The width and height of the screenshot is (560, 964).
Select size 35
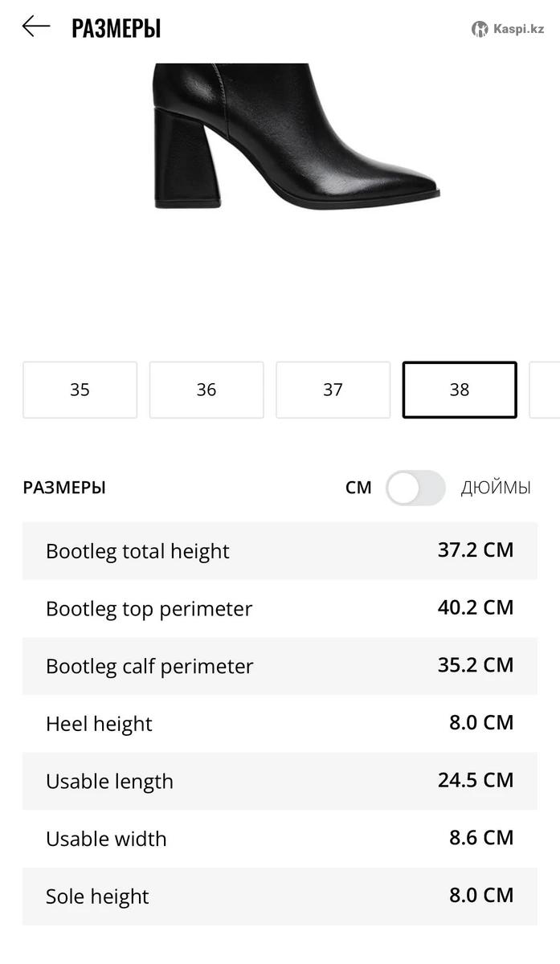(x=80, y=390)
